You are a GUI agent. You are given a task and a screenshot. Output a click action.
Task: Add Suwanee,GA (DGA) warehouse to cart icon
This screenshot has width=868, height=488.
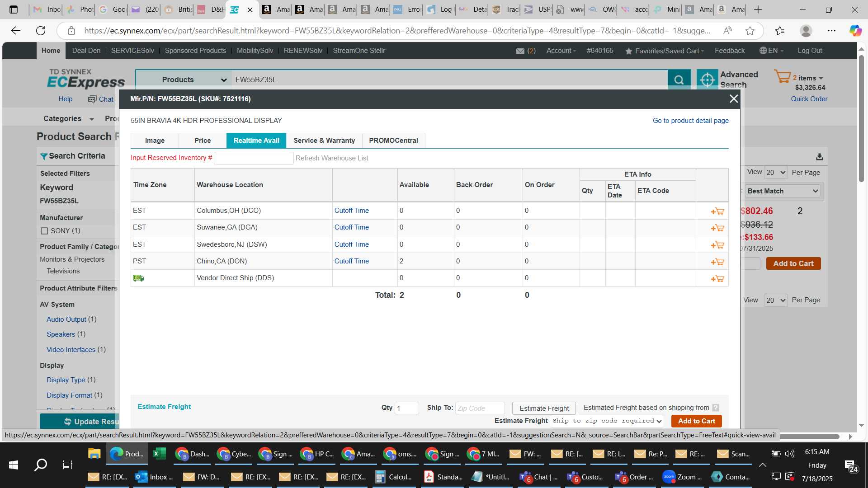(717, 228)
